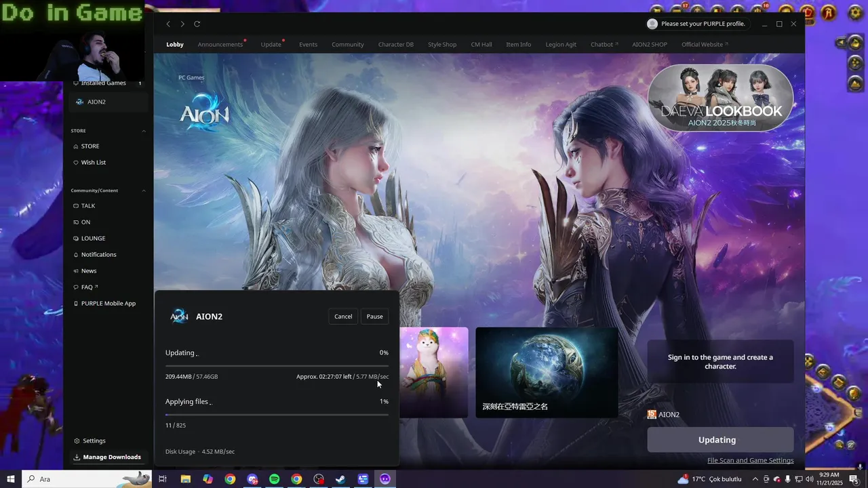Switch to the Events tab

309,45
